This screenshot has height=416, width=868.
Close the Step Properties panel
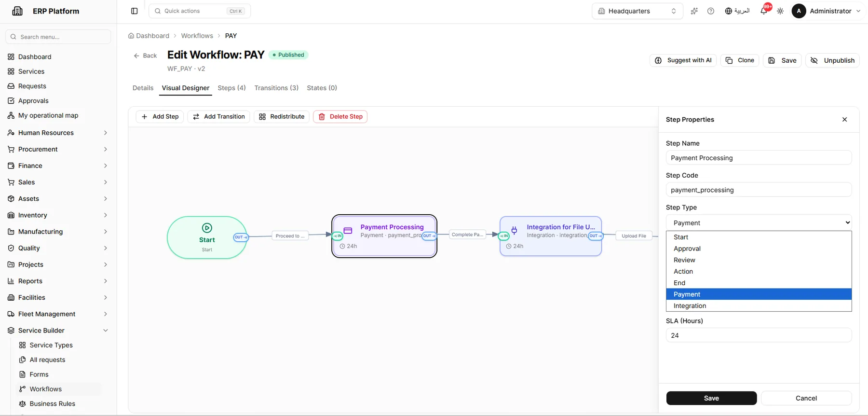[x=844, y=120]
